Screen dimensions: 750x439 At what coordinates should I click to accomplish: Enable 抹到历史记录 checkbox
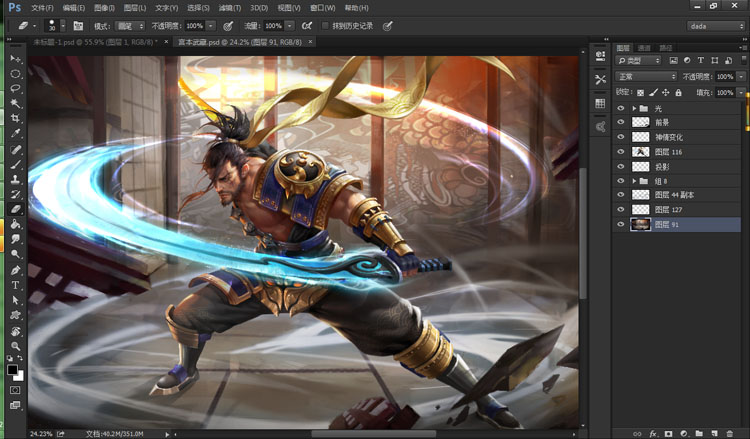[325, 26]
